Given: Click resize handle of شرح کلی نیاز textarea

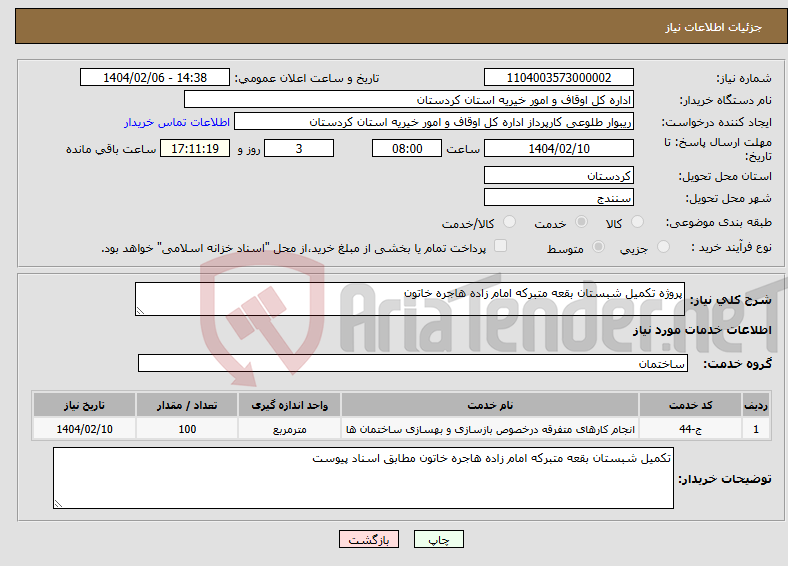Looking at the screenshot, I should tap(140, 311).
